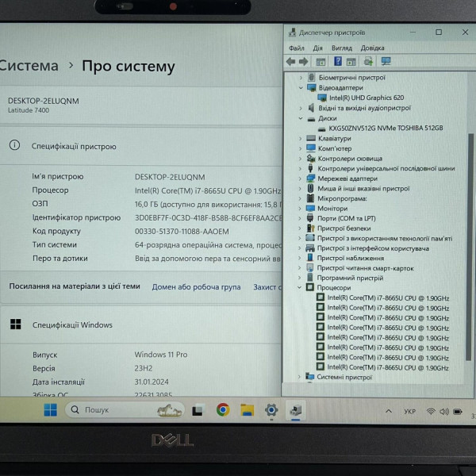Click the volume speaker tray icon

tap(444, 412)
